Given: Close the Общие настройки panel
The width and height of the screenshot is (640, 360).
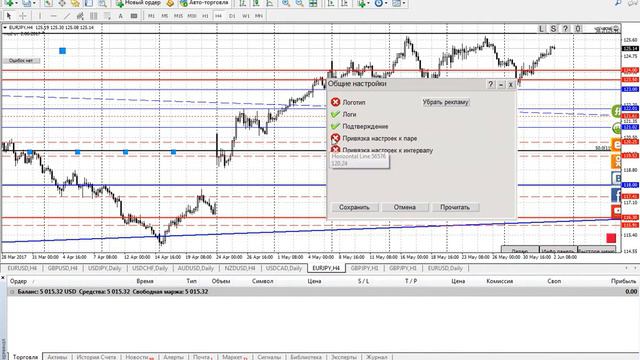Looking at the screenshot, I should [x=511, y=84].
